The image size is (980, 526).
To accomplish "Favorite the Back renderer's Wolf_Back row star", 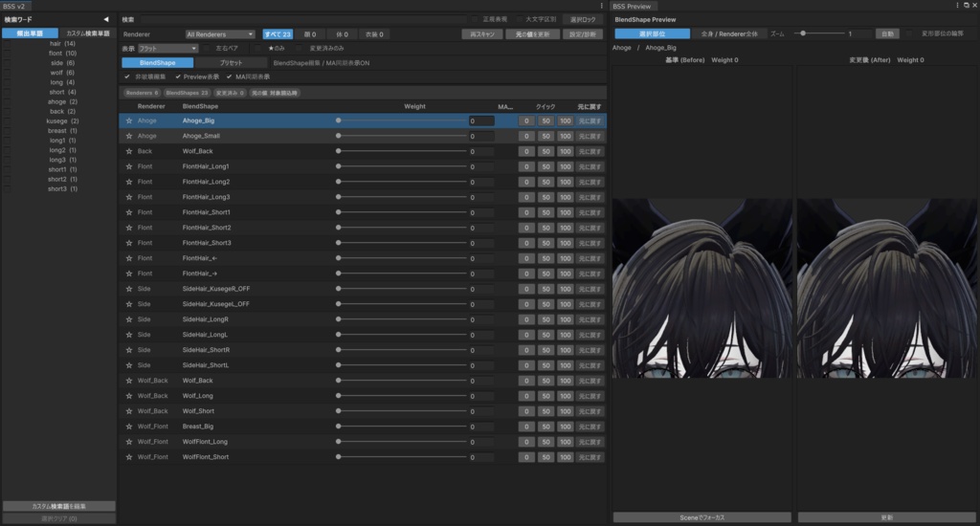I will (x=129, y=151).
